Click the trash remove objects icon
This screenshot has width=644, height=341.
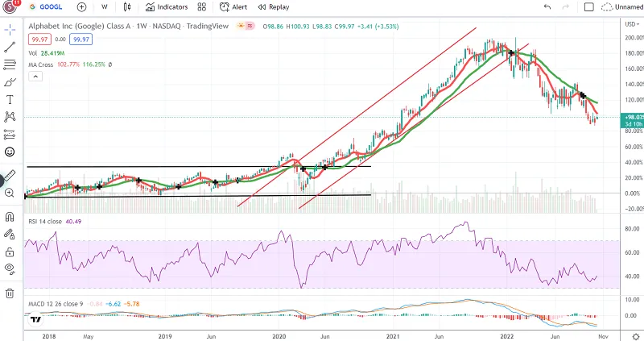(10, 293)
